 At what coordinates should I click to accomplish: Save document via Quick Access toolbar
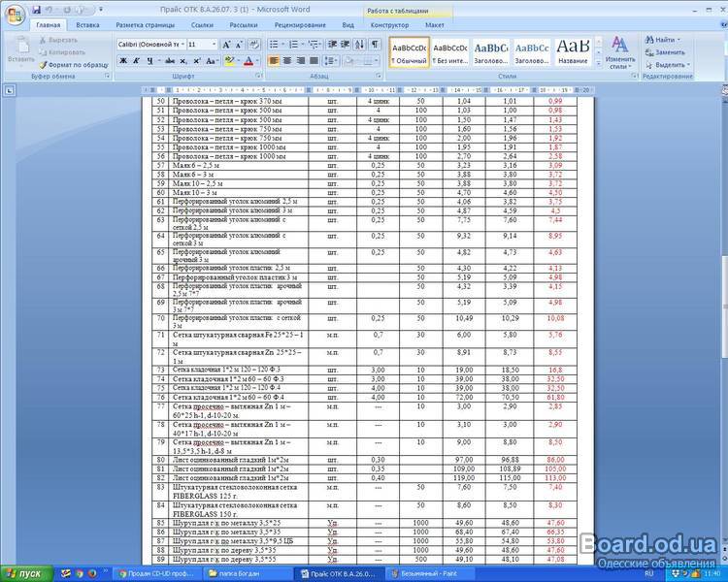tap(35, 7)
